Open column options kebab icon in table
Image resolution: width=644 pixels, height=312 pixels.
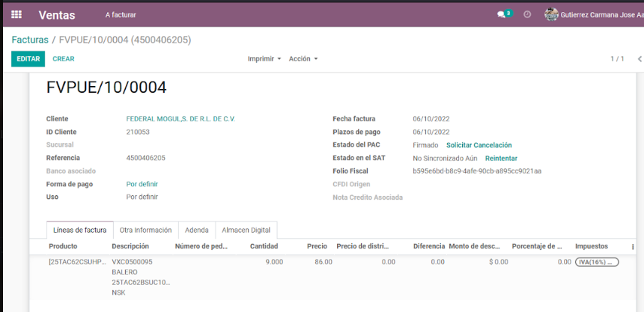(633, 246)
